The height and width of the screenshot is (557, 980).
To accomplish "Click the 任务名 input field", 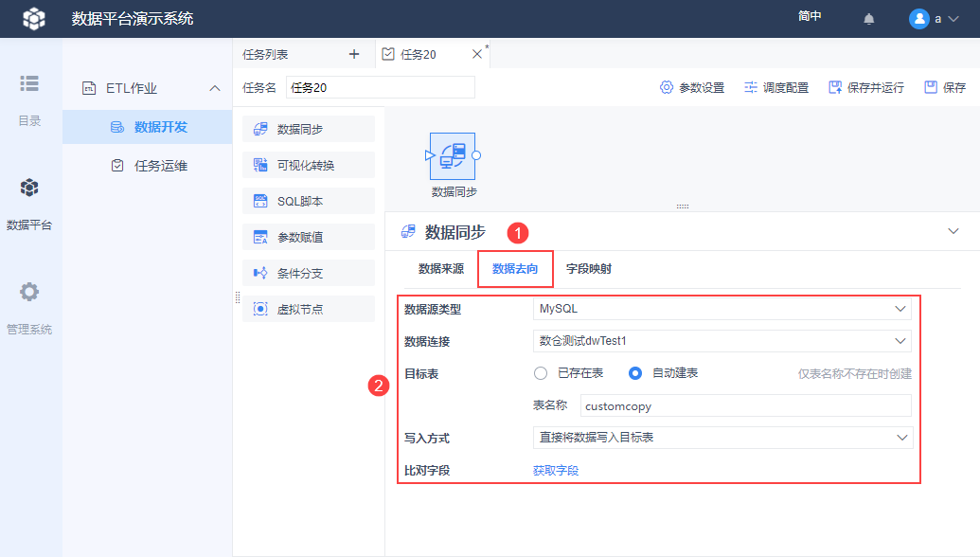I will tap(380, 87).
